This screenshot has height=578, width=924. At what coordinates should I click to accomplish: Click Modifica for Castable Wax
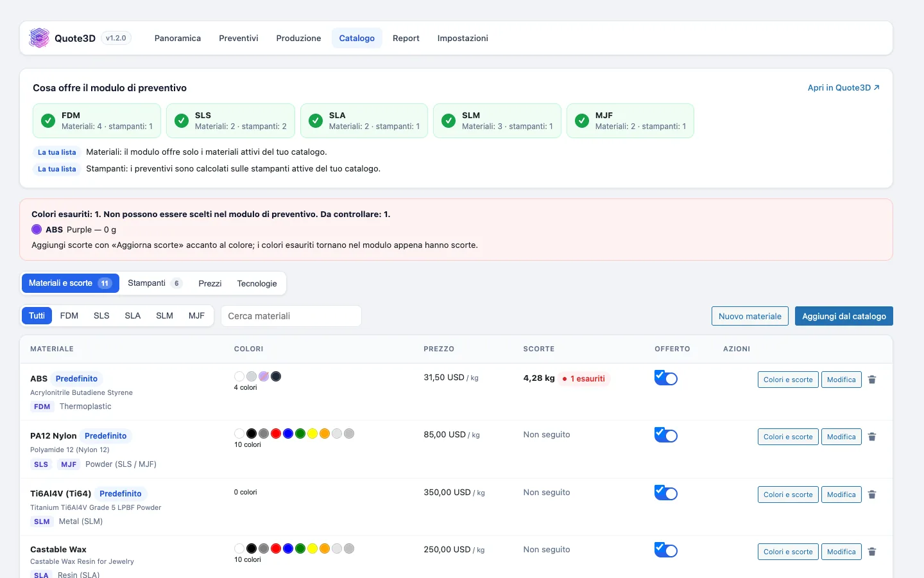[x=841, y=552]
